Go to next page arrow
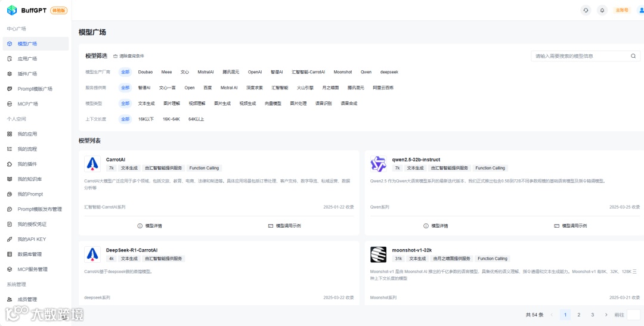 (606, 315)
